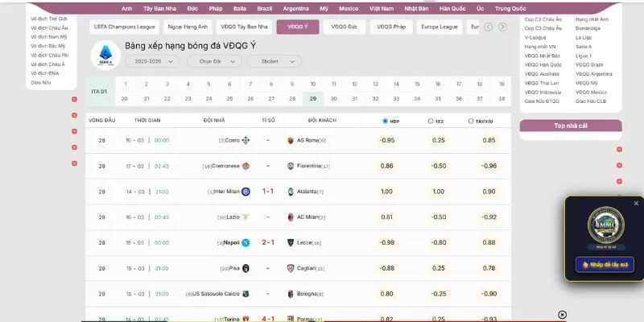Click the Atalanta team crest
This screenshot has height=322, width=644.
click(x=291, y=192)
